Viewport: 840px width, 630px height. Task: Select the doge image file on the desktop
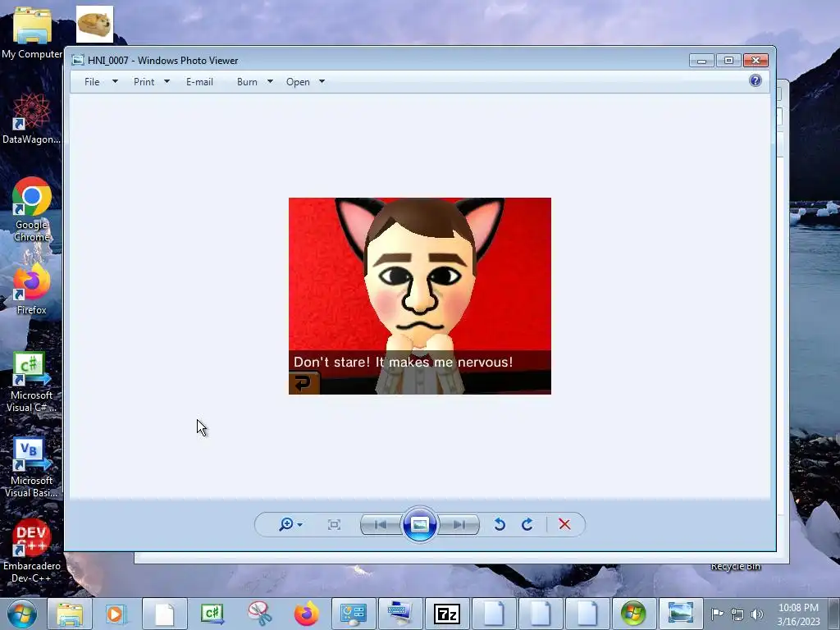point(95,24)
